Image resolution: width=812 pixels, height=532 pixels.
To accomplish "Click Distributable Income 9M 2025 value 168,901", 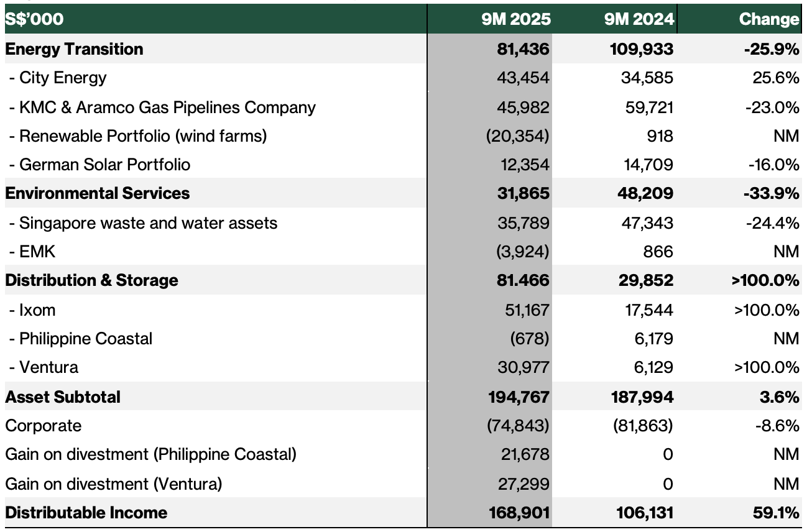I will pos(519,513).
